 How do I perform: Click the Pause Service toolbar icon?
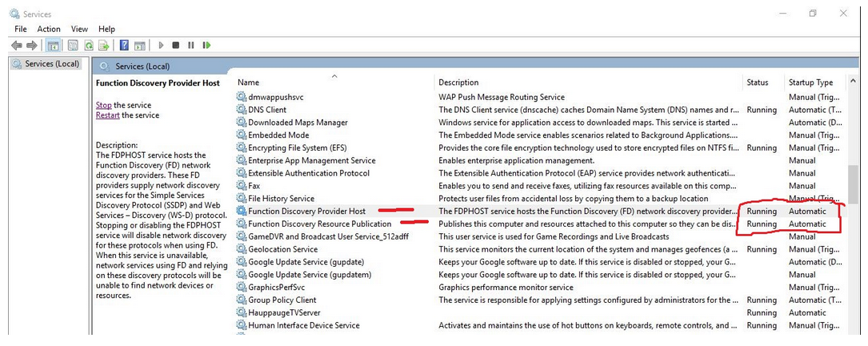click(x=191, y=46)
